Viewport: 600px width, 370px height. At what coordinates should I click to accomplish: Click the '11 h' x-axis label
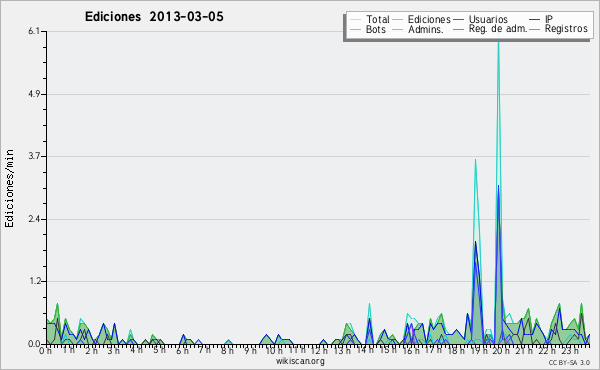tap(297, 350)
